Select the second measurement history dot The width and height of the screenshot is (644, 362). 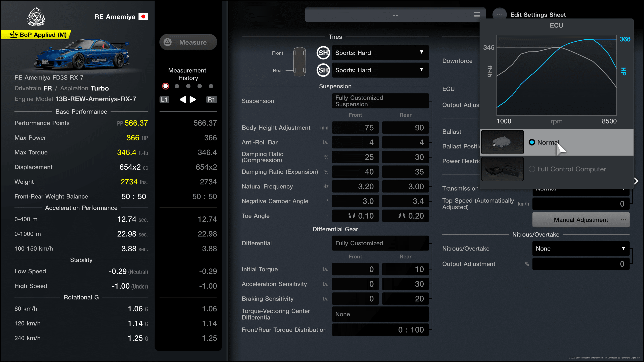177,86
